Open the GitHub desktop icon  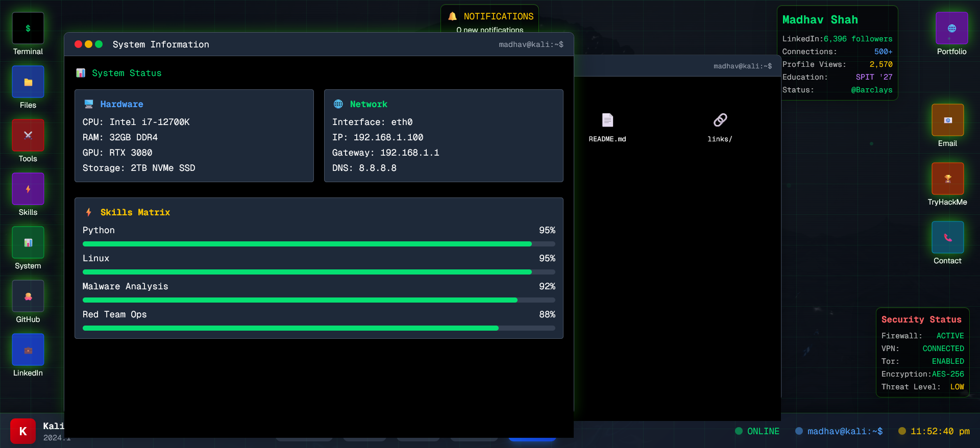coord(28,296)
